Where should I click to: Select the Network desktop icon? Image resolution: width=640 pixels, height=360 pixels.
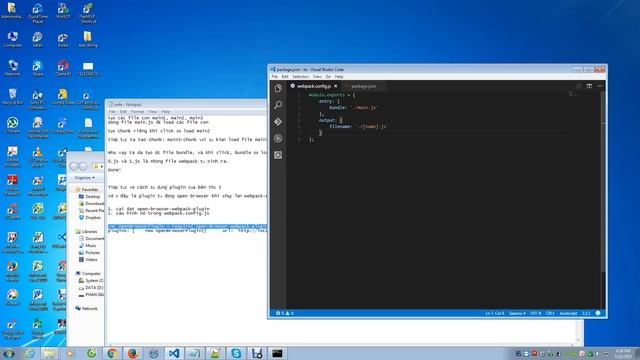pos(12,69)
